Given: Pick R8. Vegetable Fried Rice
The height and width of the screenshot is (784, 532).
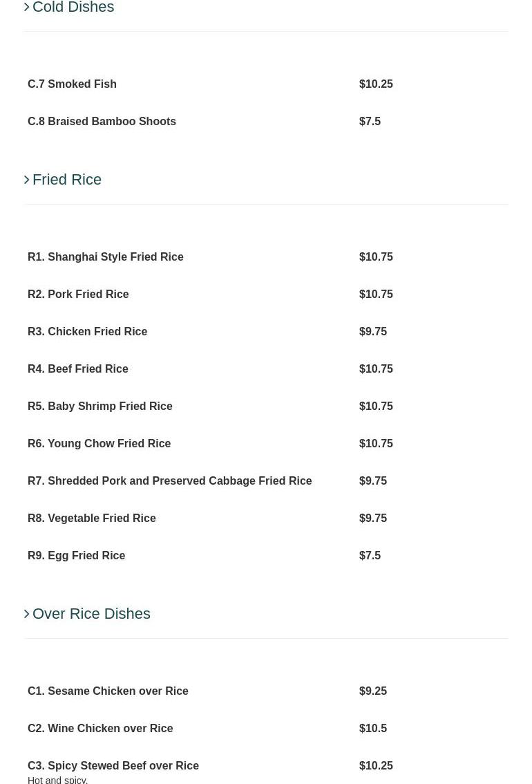Looking at the screenshot, I should tap(91, 519).
